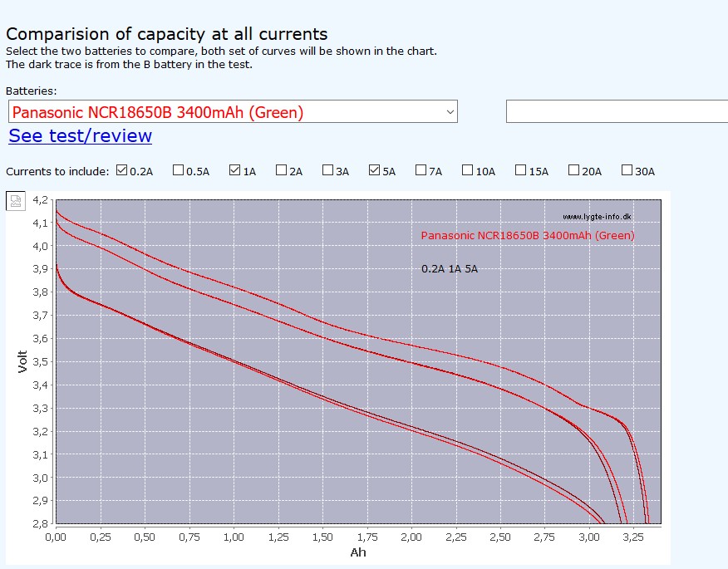Click the 4,2 volt axis value
Screen dimensions: 728x569
[41, 200]
